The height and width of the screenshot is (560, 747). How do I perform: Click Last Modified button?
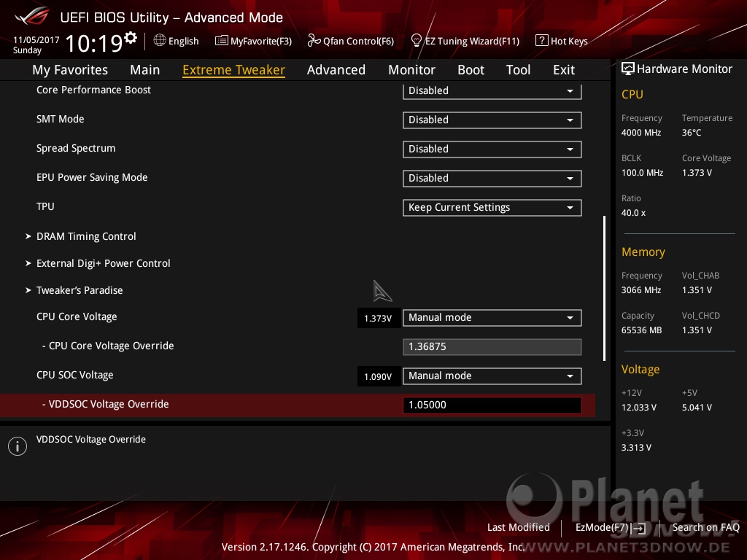[519, 527]
